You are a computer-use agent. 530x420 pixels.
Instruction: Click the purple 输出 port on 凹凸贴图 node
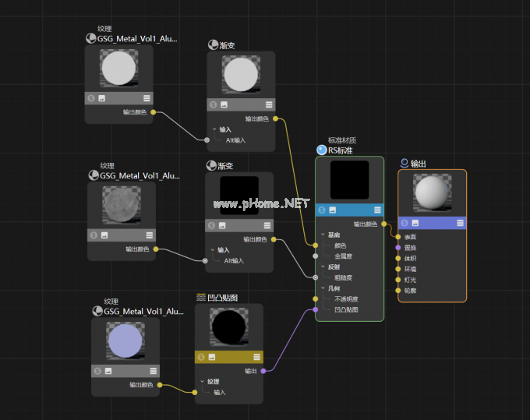tap(263, 371)
